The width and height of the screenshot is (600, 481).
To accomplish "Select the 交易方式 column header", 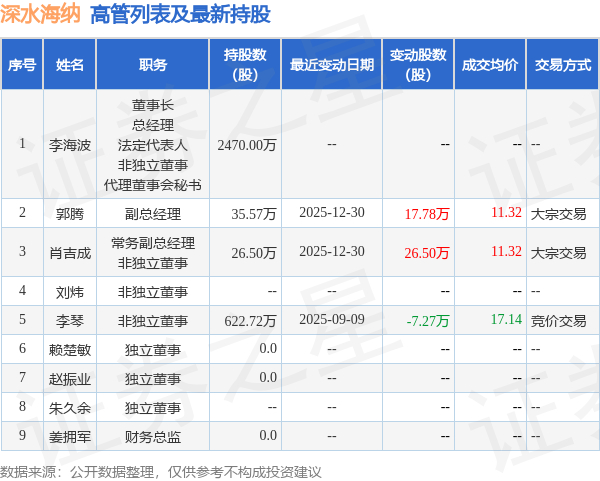I will [x=563, y=65].
